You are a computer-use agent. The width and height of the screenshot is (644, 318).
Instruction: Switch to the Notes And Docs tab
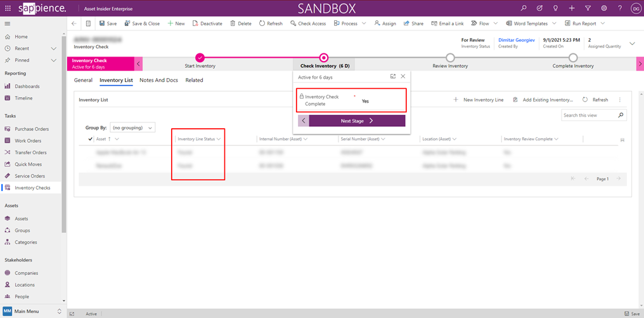(x=158, y=81)
